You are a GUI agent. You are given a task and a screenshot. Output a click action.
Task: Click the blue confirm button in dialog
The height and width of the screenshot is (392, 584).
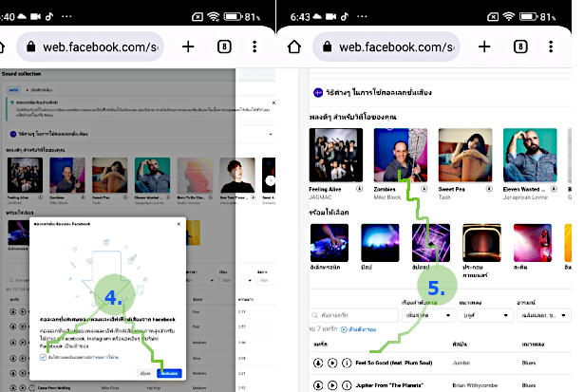169,373
